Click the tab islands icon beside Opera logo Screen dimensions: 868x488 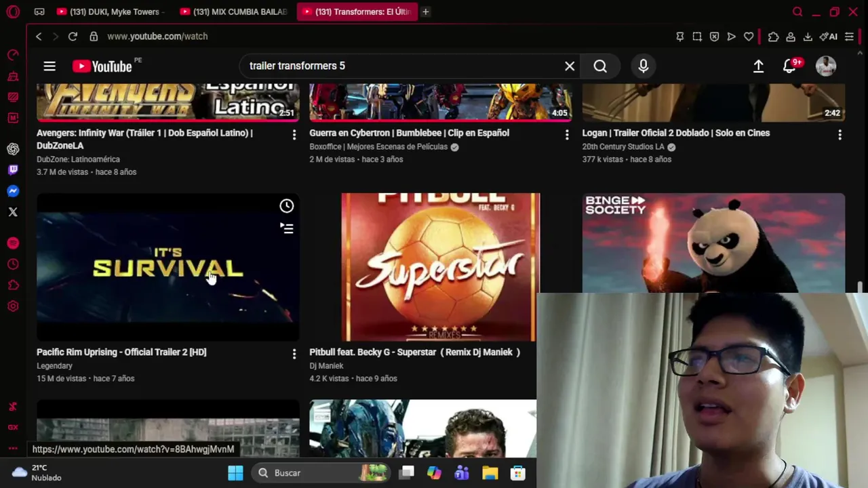point(39,12)
